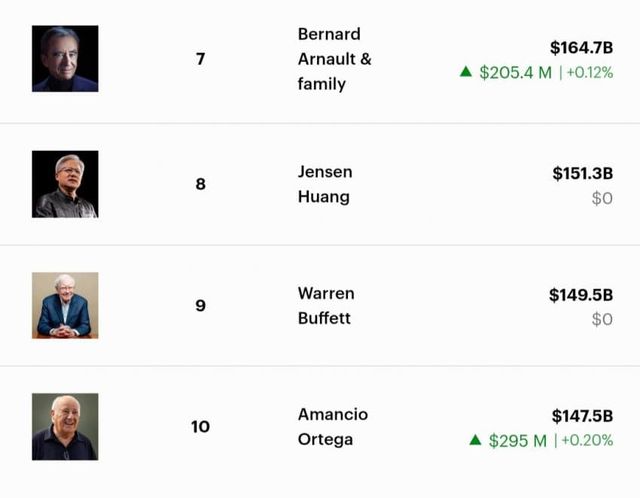Open Jensen Huang's profile name link

point(325,184)
